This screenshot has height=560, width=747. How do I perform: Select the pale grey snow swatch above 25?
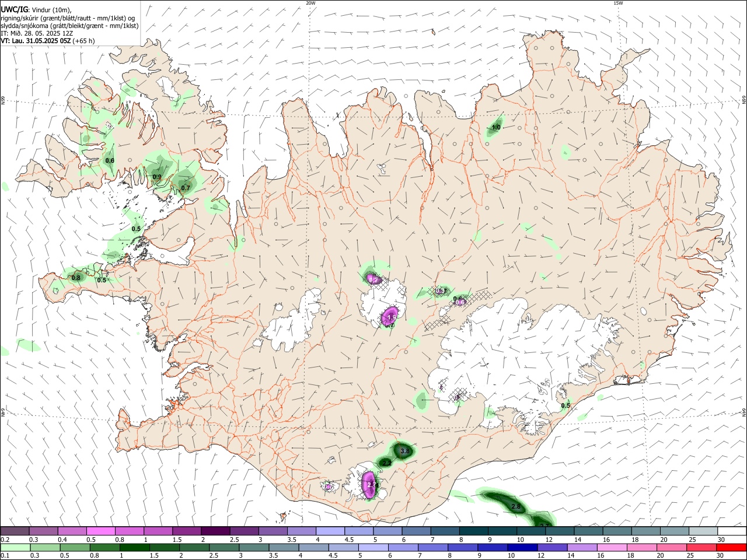(703, 531)
